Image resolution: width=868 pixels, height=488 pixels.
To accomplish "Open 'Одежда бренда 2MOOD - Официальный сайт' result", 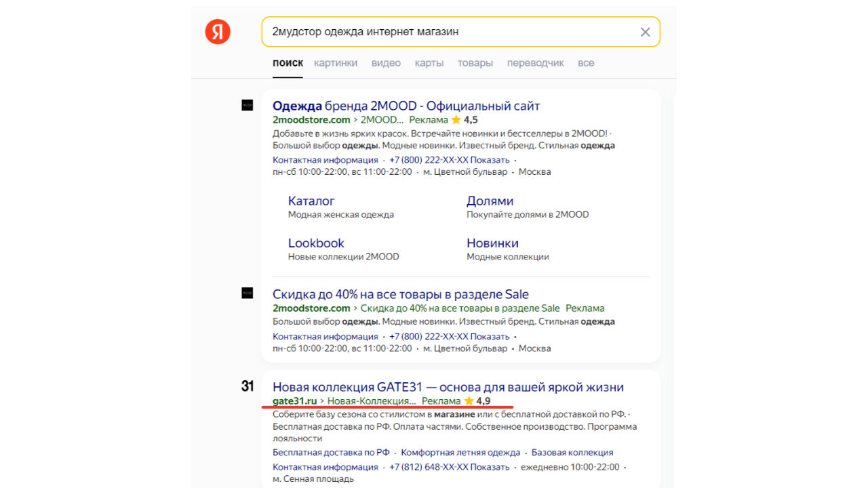I will pyautogui.click(x=406, y=106).
